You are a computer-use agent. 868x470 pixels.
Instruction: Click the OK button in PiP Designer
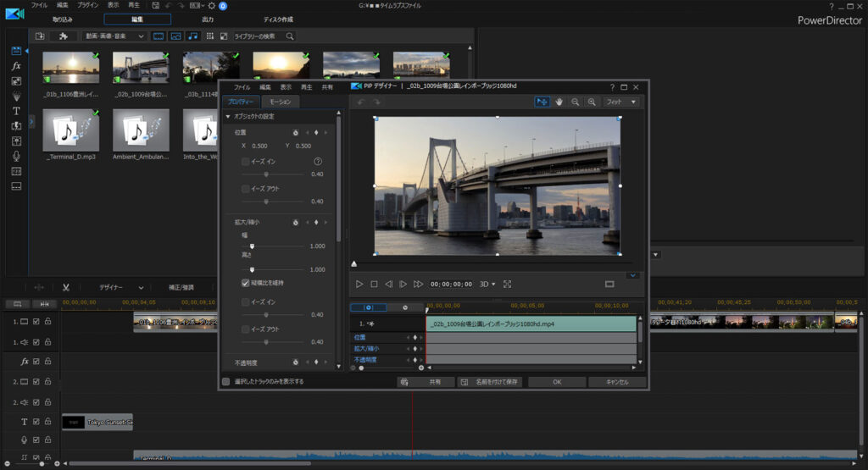[x=557, y=382]
